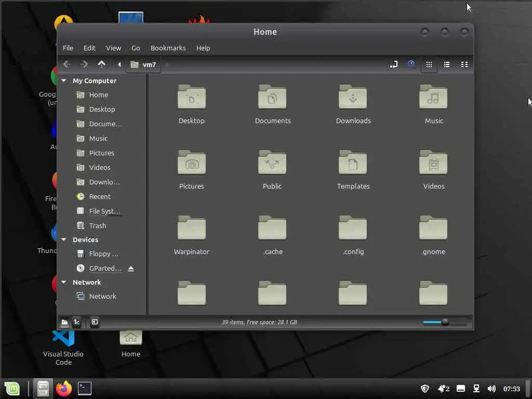Viewport: 532px width, 399px height.
Task: Open Terminal from the taskbar
Action: (85, 388)
